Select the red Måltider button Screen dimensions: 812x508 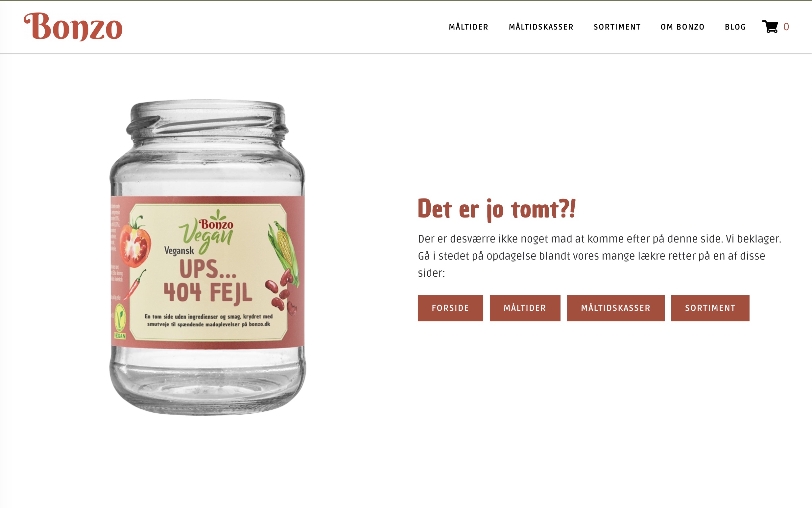(x=525, y=308)
